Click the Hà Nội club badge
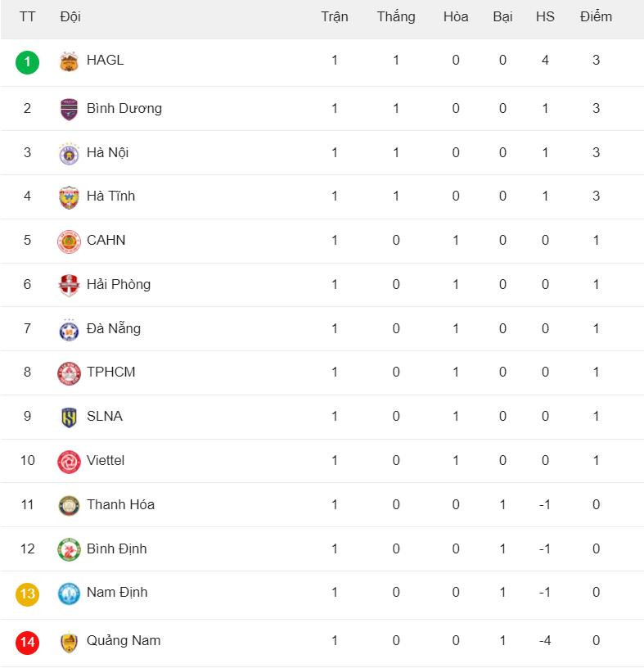Viewport: 644px width, 668px height. tap(69, 153)
